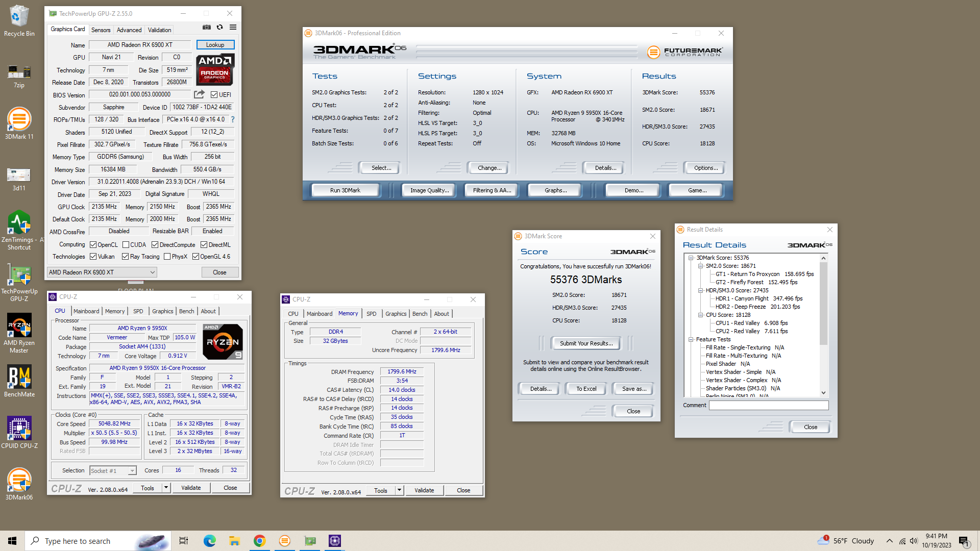The height and width of the screenshot is (551, 980).
Task: Click the BIOS export share icon
Action: (199, 94)
